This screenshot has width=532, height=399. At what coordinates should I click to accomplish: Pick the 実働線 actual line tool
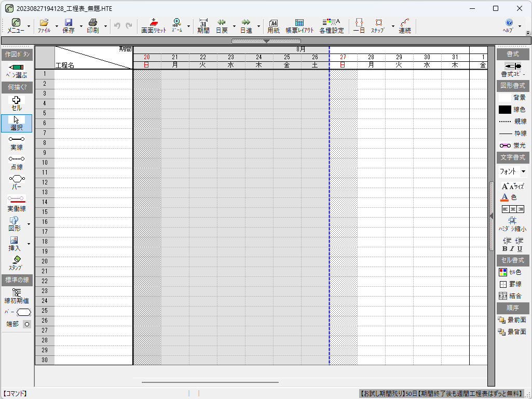click(x=17, y=203)
